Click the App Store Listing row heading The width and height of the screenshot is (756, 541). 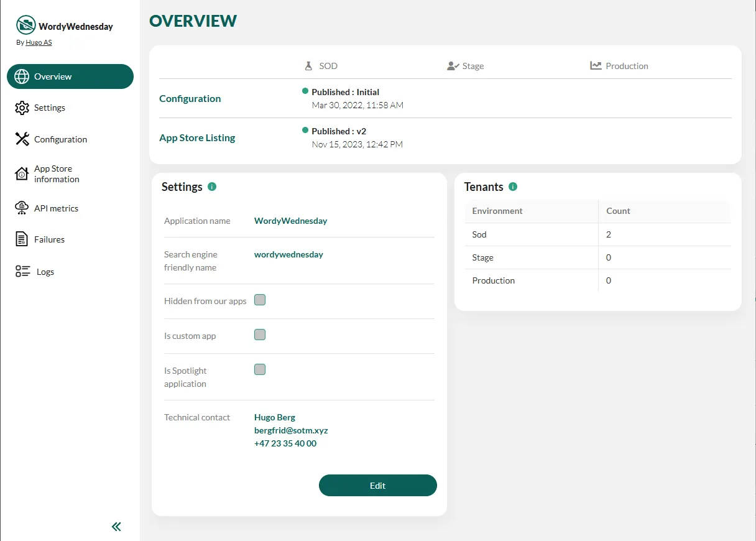click(197, 138)
